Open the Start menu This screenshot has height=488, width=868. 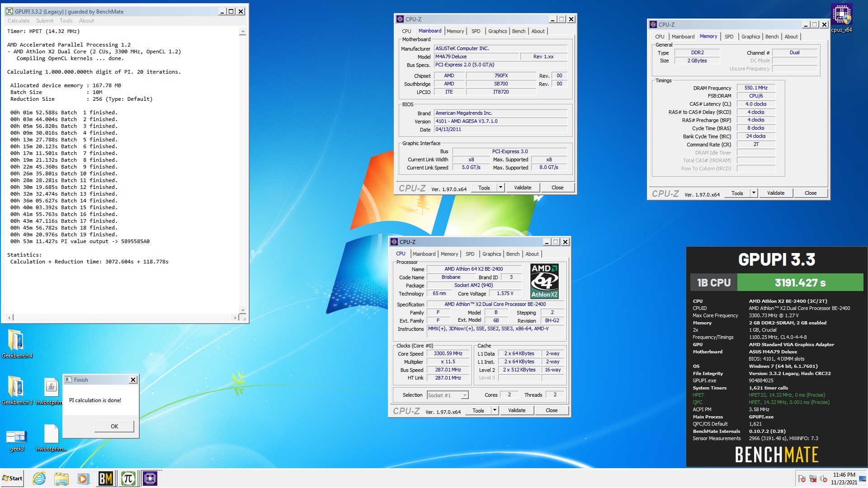point(12,478)
